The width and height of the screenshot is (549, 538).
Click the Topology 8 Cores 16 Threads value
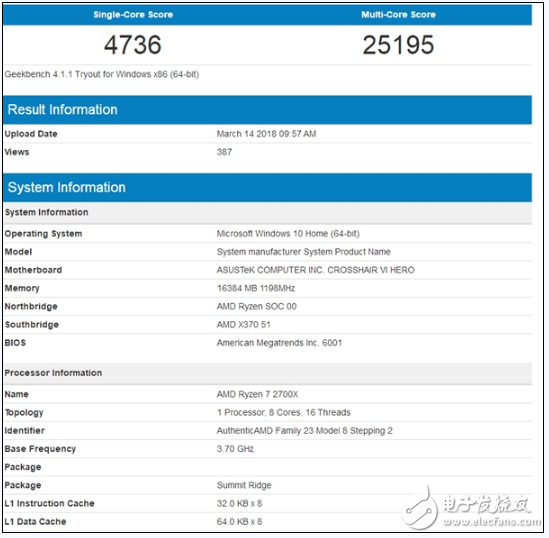[284, 413]
